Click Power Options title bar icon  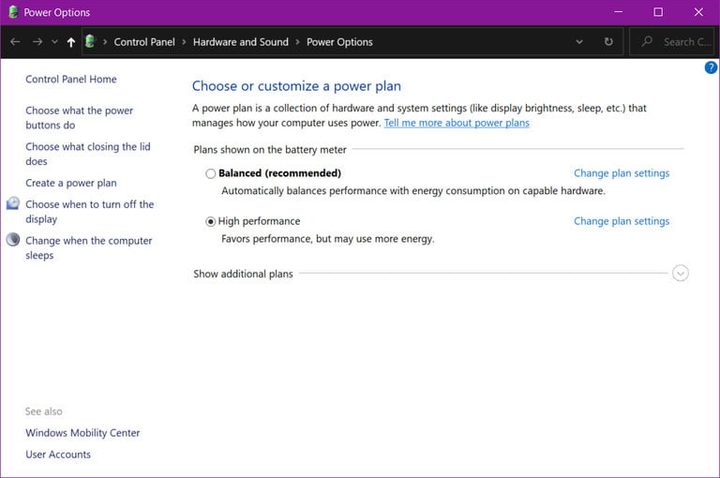point(13,12)
